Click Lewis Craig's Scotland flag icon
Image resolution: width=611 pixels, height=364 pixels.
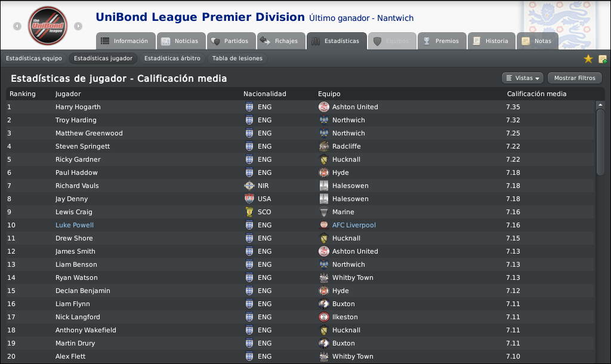coord(249,212)
